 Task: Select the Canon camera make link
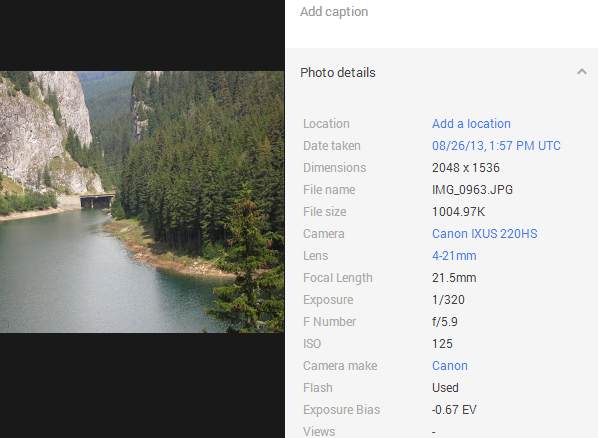(x=450, y=366)
